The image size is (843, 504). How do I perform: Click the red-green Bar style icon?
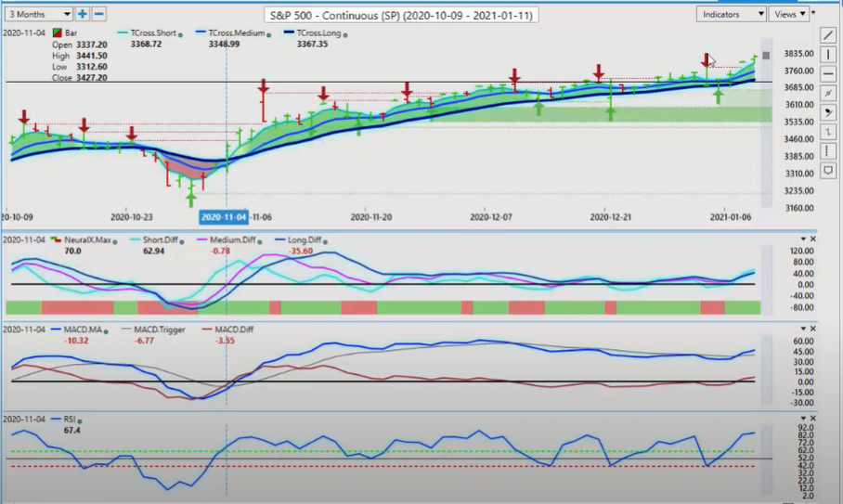57,33
